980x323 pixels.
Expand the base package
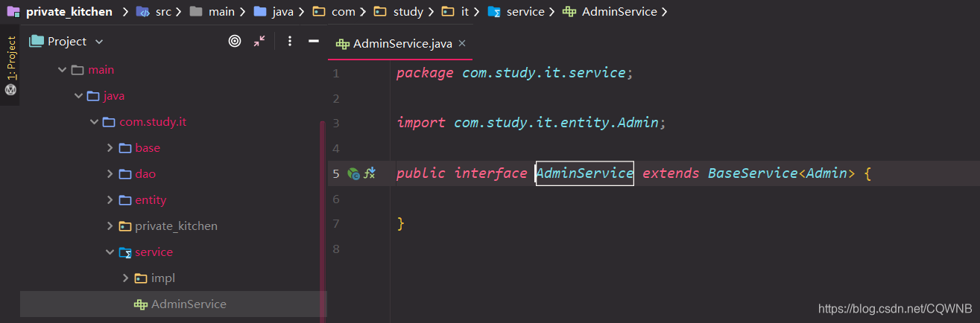click(x=110, y=148)
